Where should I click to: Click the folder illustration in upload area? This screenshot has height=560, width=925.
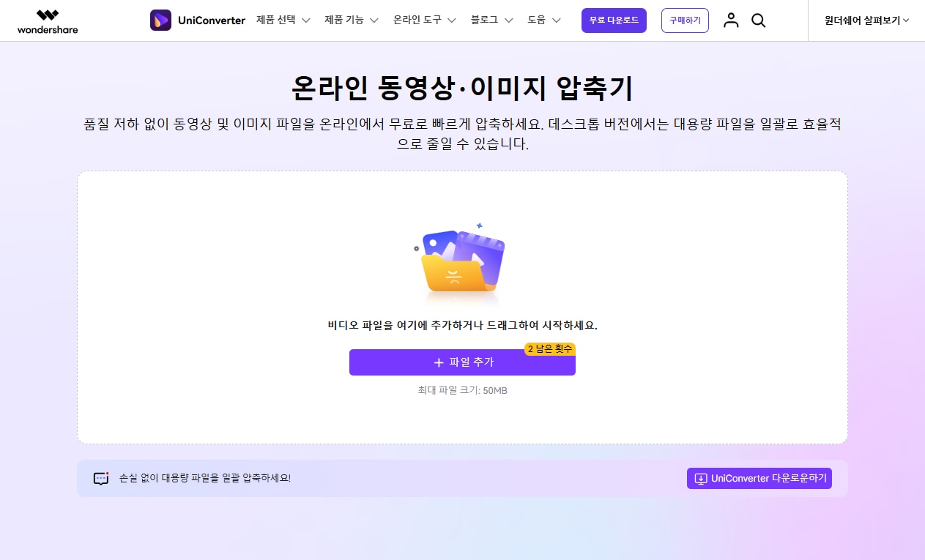[461, 260]
